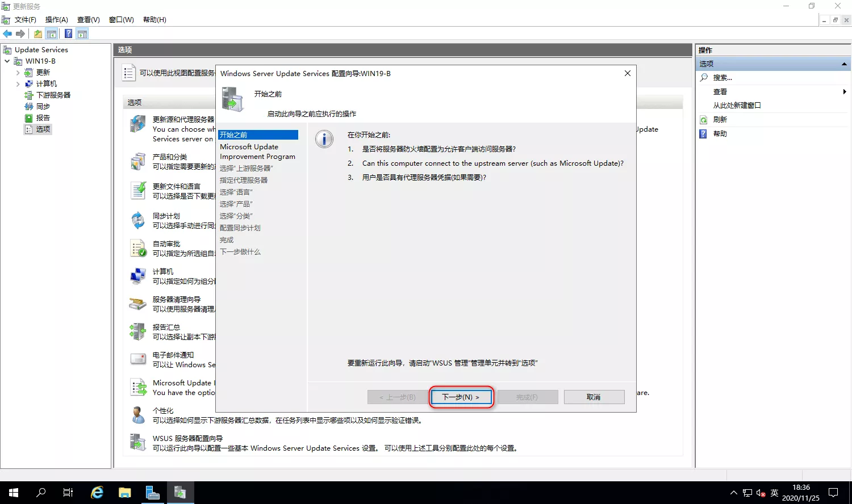
Task: Expand the Updates (更新) tree node
Action: [18, 73]
